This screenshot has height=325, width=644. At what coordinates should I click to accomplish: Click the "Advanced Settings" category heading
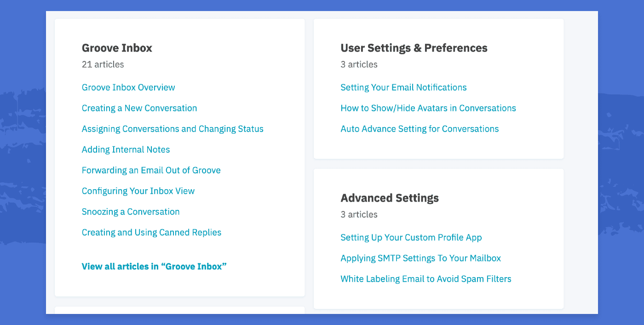(x=390, y=197)
